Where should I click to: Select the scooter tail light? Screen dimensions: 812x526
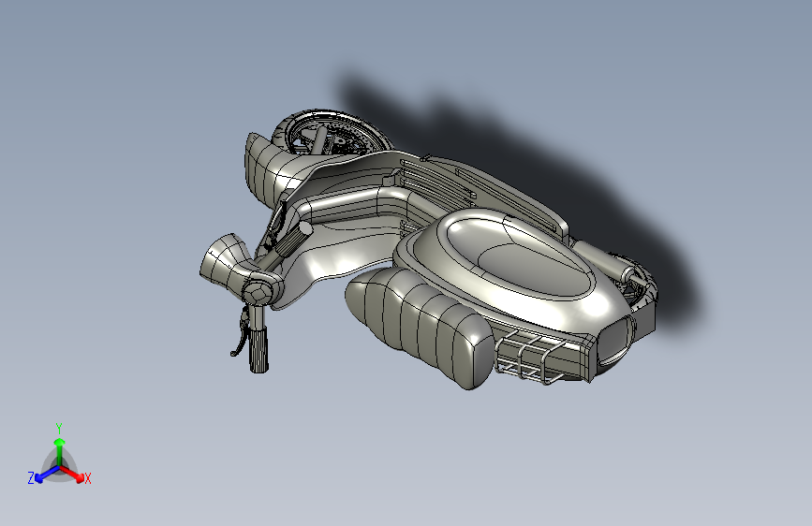[x=615, y=339]
